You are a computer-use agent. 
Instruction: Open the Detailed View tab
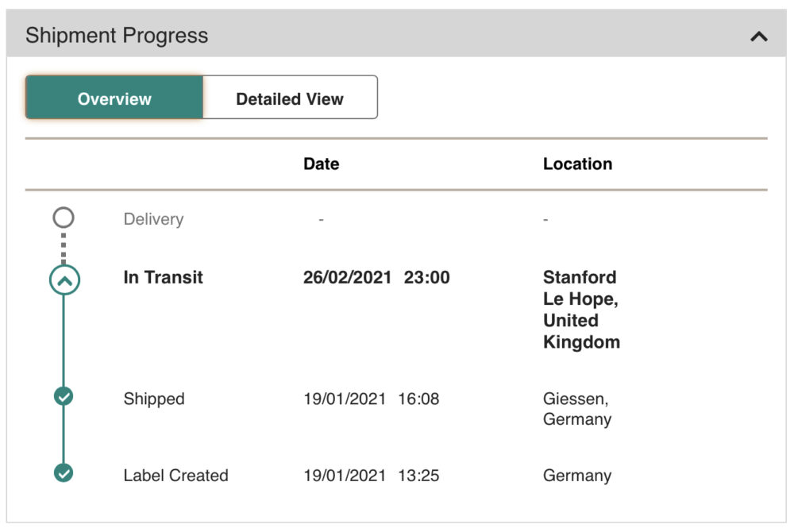[x=290, y=98]
